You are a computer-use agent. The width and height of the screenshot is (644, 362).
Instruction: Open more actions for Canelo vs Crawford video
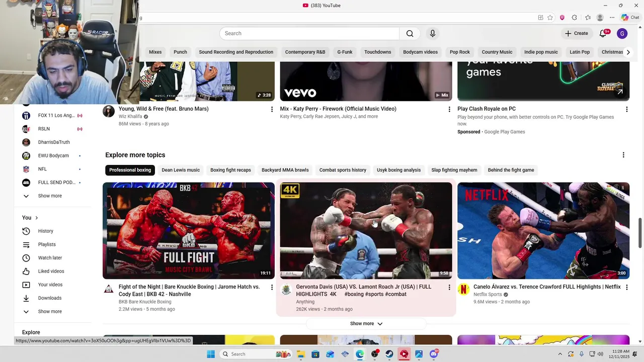[626, 287]
